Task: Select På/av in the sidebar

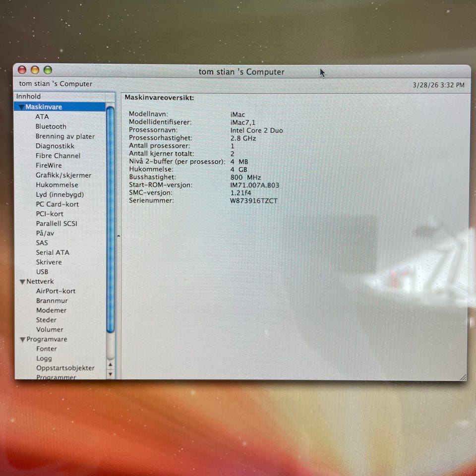Action: (45, 233)
